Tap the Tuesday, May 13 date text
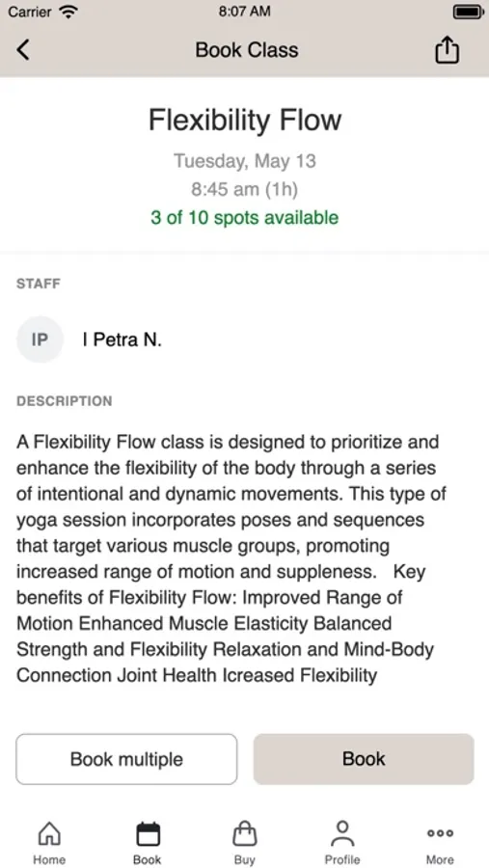The height and width of the screenshot is (868, 489). coord(245,161)
